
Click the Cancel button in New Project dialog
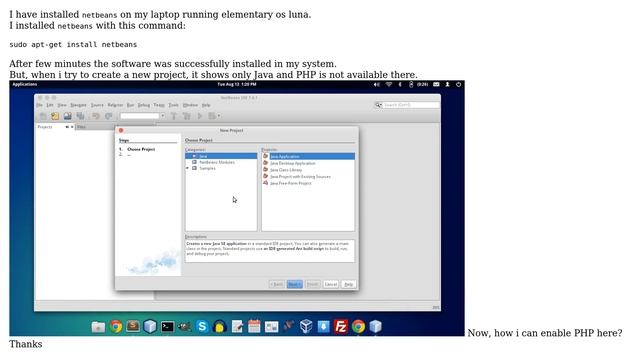[331, 284]
